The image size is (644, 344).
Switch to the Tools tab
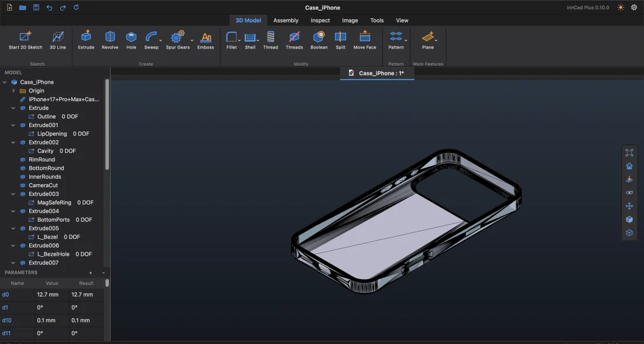tap(377, 20)
